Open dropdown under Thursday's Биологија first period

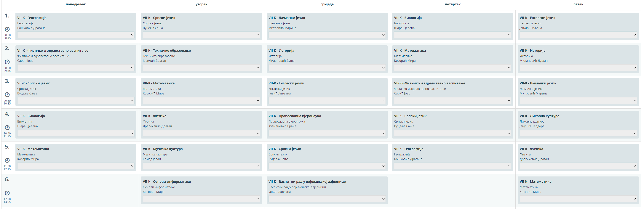coord(453,35)
